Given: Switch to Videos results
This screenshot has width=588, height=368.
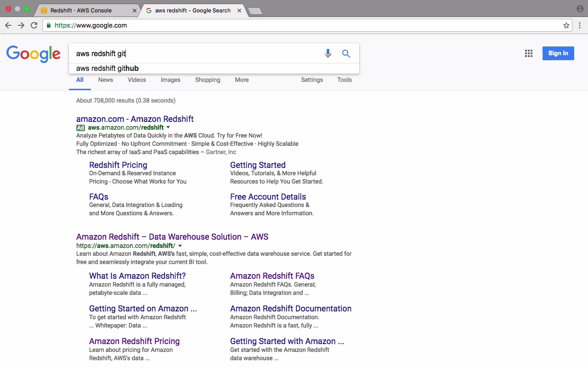Looking at the screenshot, I should pos(137,80).
